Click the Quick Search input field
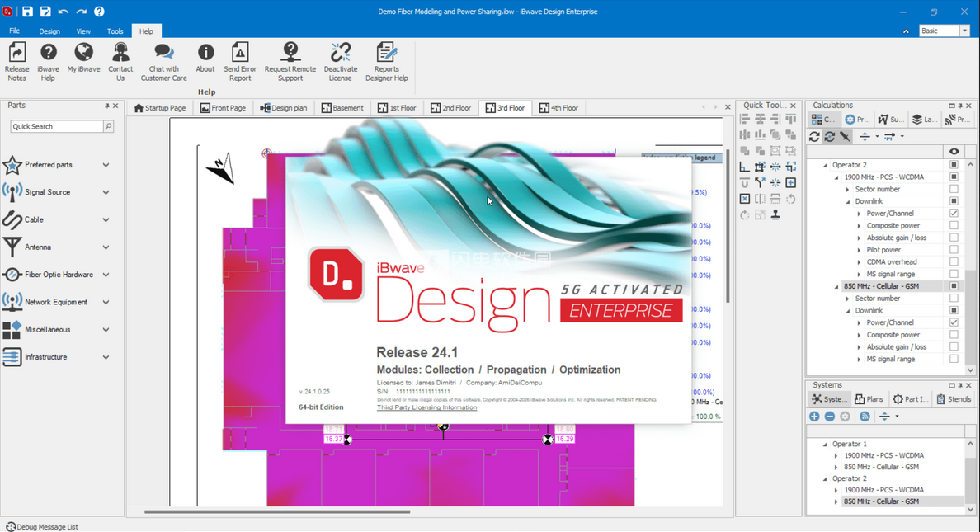Viewport: 980px width, 532px height. 56,126
